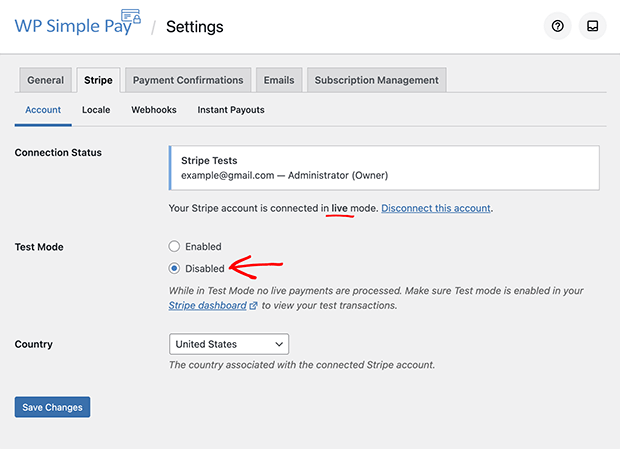This screenshot has height=449, width=620.
Task: View Instant Payouts sub-tab
Action: click(x=231, y=110)
